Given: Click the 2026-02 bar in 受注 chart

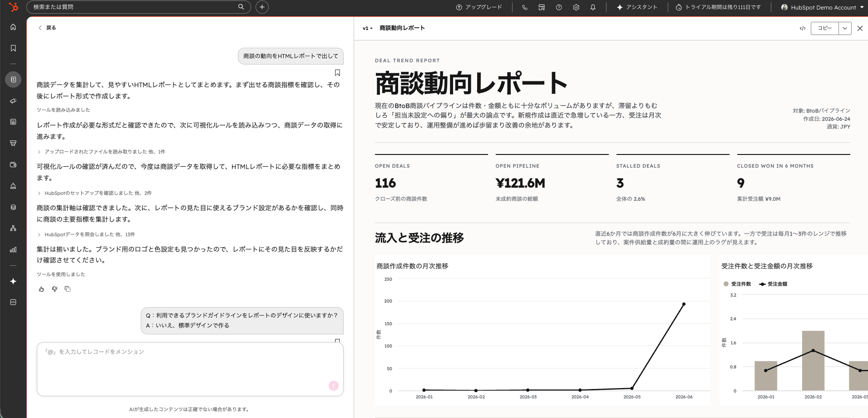Looking at the screenshot, I should point(813,361).
